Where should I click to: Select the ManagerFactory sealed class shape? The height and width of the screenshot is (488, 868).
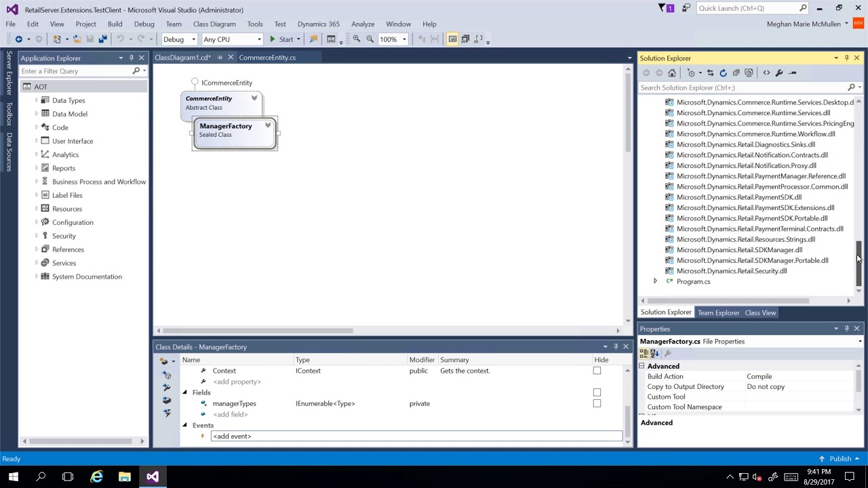[x=235, y=134]
